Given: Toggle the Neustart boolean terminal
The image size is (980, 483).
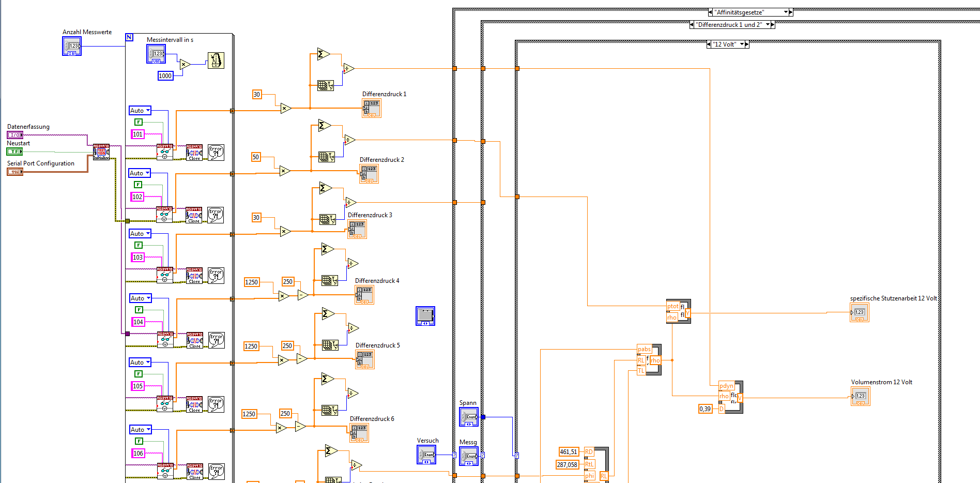Looking at the screenshot, I should [14, 152].
